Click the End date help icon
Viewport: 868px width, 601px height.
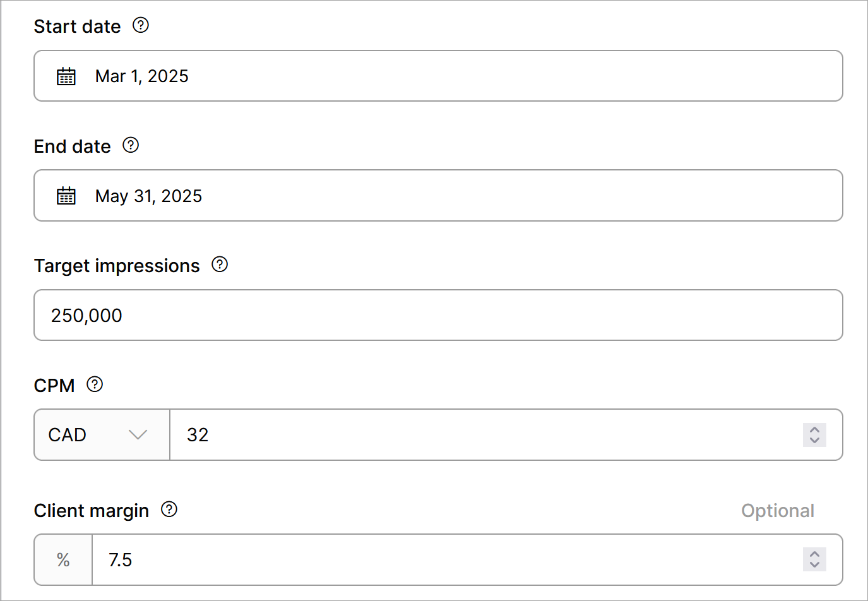[131, 145]
